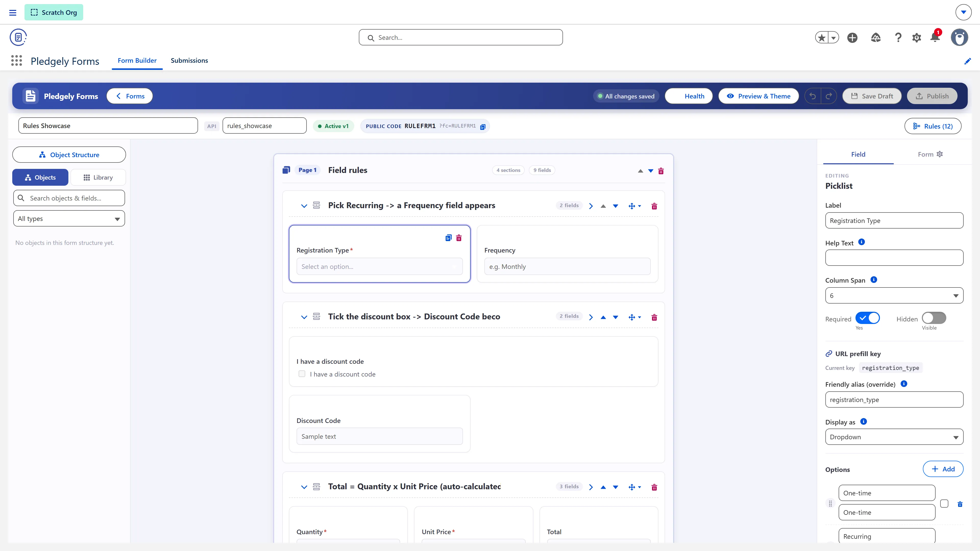This screenshot has height=551, width=980.
Task: Move the Total section down
Action: click(x=615, y=487)
